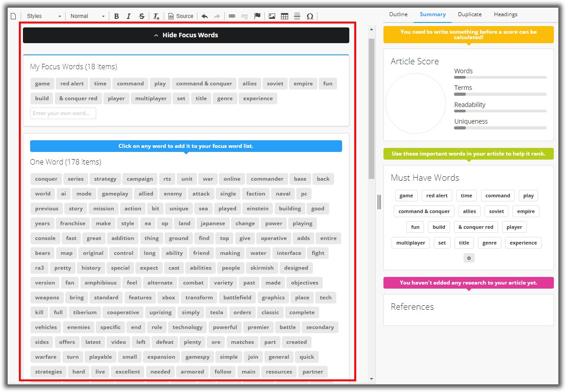Click the 'gamespy' word tag
Image resolution: width=566 pixels, height=392 pixels.
click(x=198, y=357)
